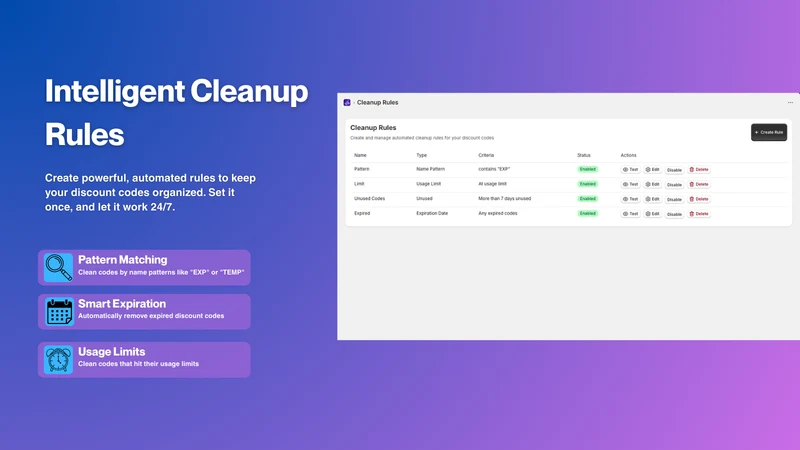
Task: Select the Usage Limits feature title
Action: (x=112, y=352)
